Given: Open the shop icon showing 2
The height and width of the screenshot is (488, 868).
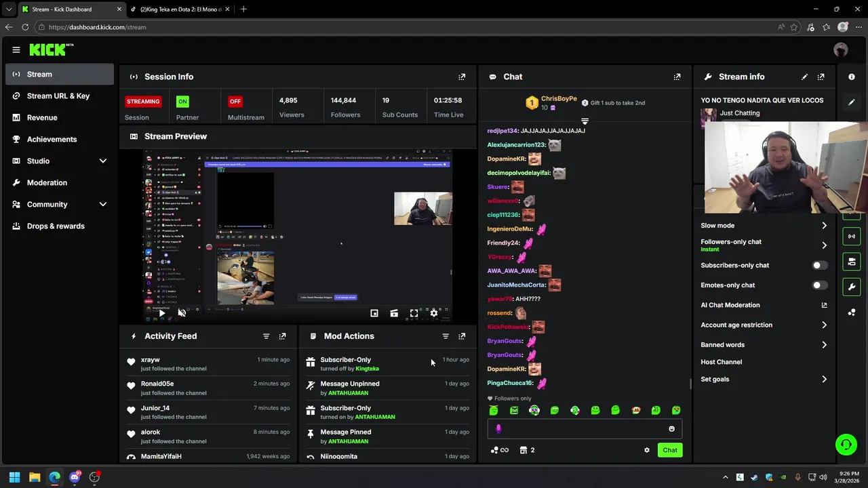Looking at the screenshot, I should [x=527, y=450].
